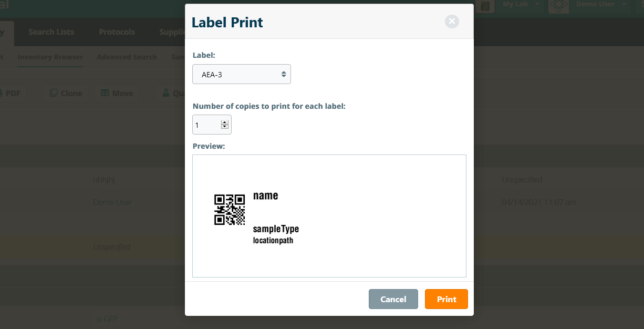Screen dimensions: 644x329
Task: Click the Print button
Action: click(x=446, y=299)
